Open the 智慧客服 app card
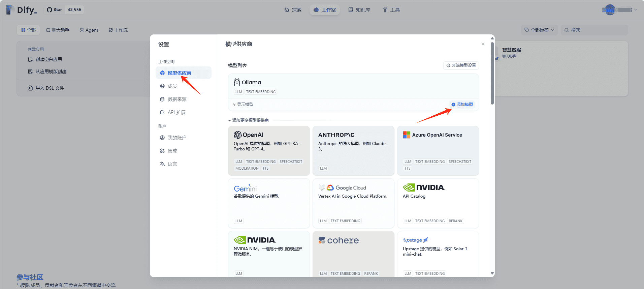The width and height of the screenshot is (644, 289). (x=561, y=68)
